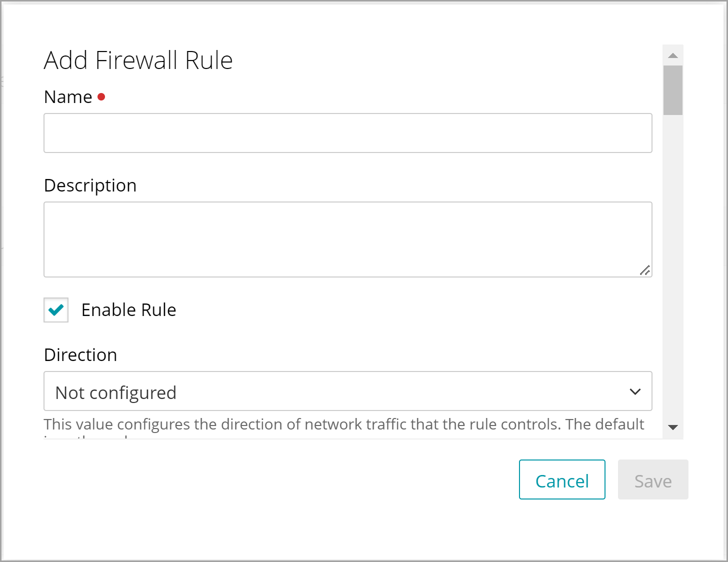The image size is (728, 562).
Task: Click the Direction dropdown chevron arrow
Action: [x=635, y=391]
